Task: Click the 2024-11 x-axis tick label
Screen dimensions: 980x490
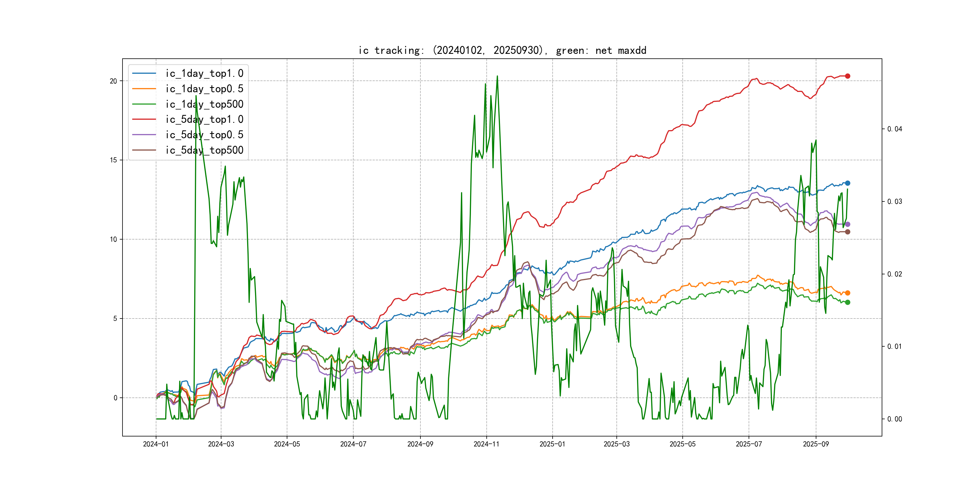Action: coord(486,444)
